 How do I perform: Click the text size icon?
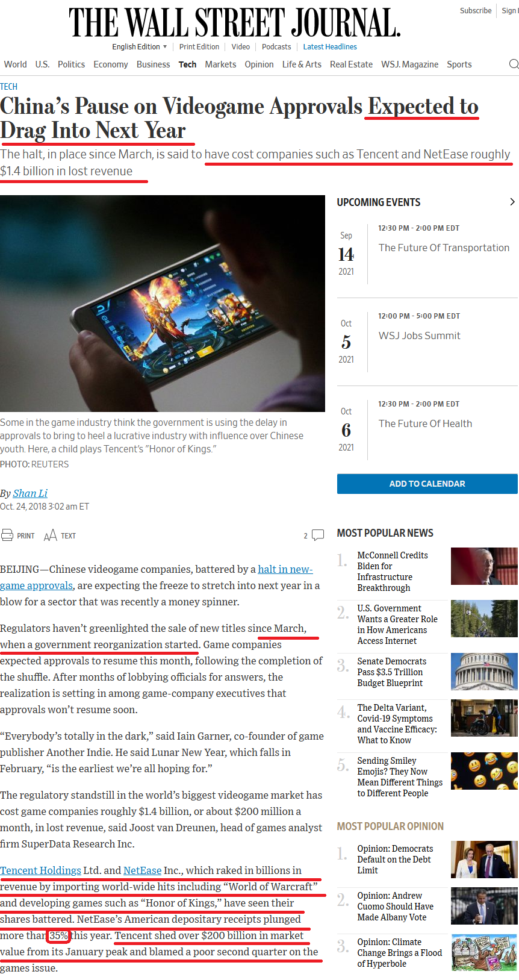coord(51,535)
